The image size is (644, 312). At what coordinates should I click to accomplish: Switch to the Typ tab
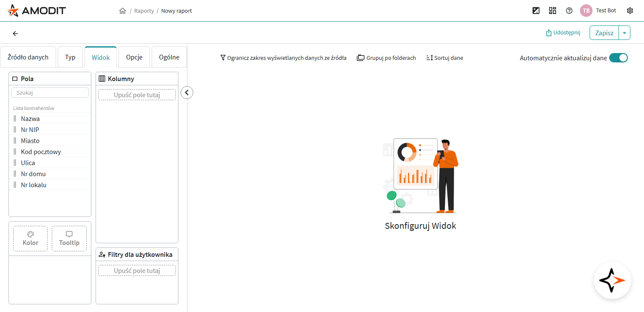70,57
